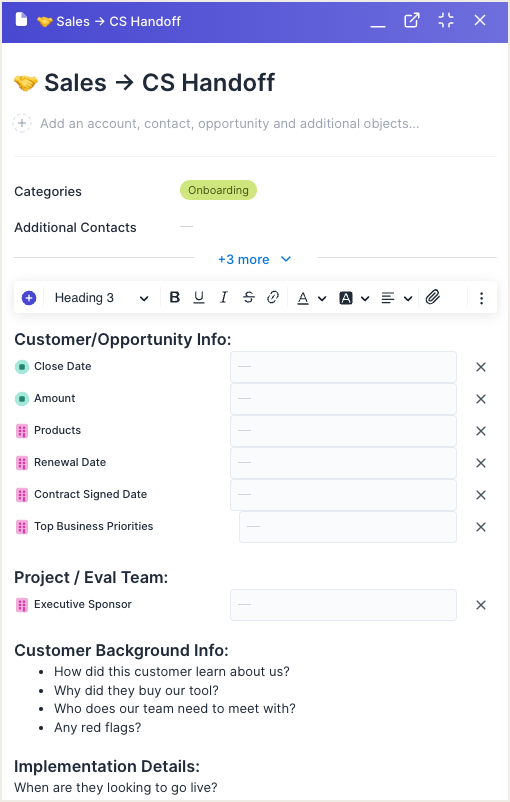Insert a hyperlink with link icon

pos(273,298)
